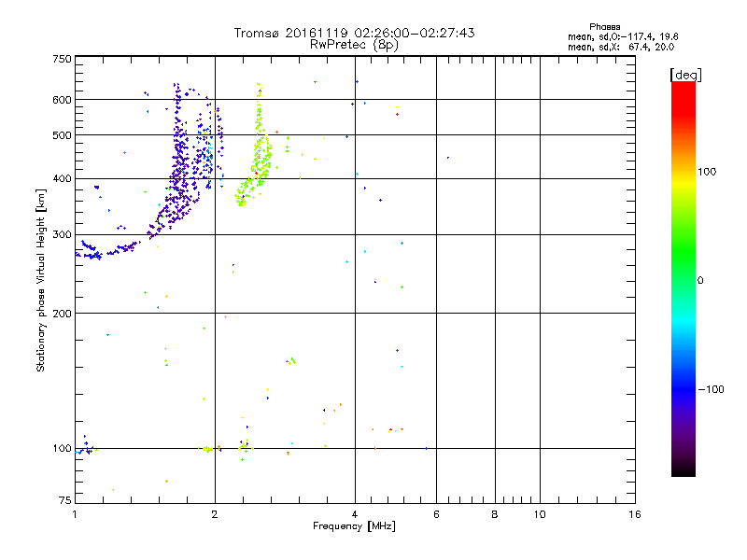Click the y-axis label '500'
Screen dimensions: 747x560
coord(62,135)
